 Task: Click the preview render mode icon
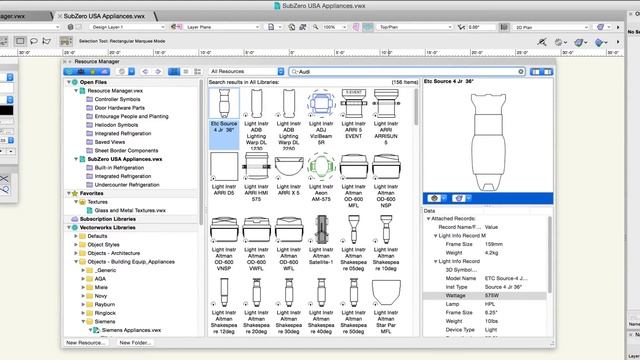(461, 198)
